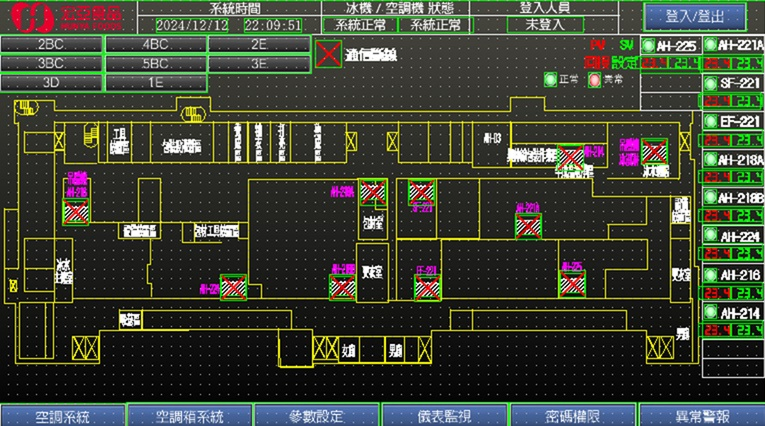
Task: Click green status lamp beside AH-225
Action: point(649,46)
